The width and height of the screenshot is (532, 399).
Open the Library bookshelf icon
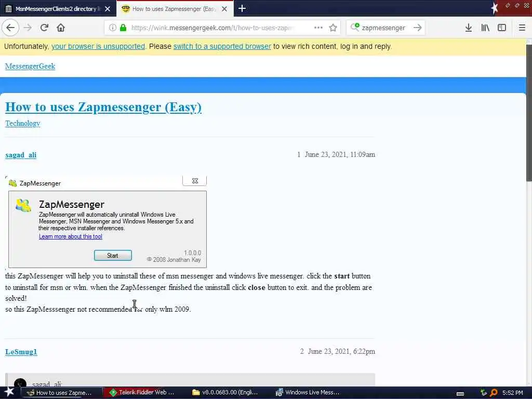coord(485,28)
